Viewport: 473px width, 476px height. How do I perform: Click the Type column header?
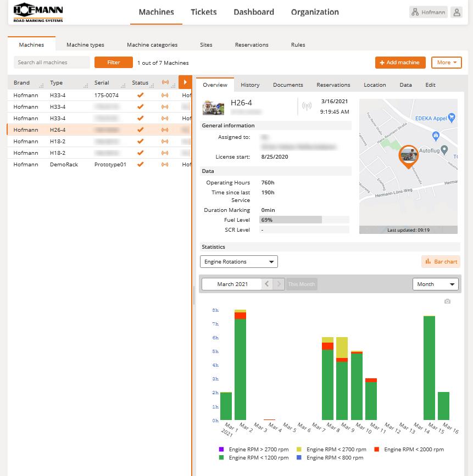tap(56, 82)
